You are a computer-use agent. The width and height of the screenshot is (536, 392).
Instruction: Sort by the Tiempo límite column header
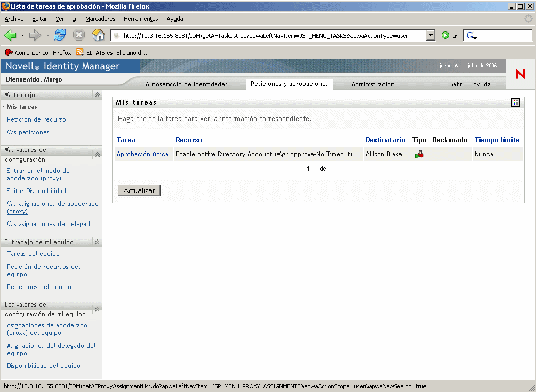point(497,140)
